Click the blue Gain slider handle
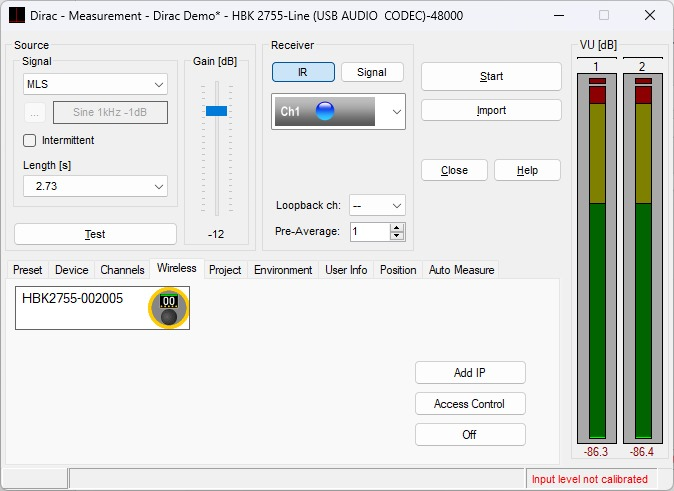674x491 pixels. pyautogui.click(x=217, y=111)
